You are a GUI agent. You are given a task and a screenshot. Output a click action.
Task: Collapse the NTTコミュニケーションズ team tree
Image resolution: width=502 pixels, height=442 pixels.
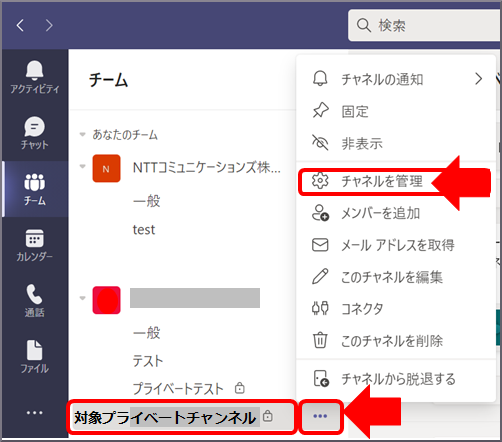point(82,166)
